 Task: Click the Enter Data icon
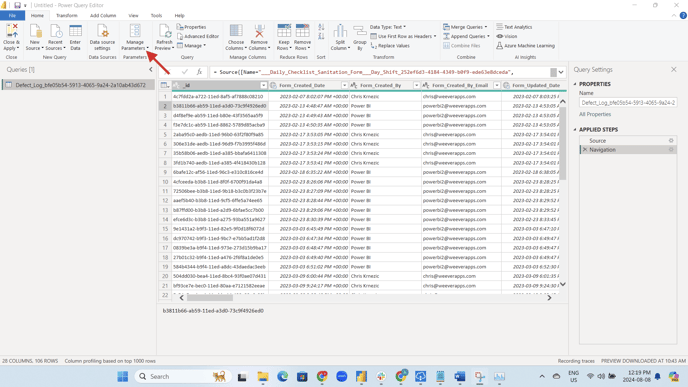[75, 31]
